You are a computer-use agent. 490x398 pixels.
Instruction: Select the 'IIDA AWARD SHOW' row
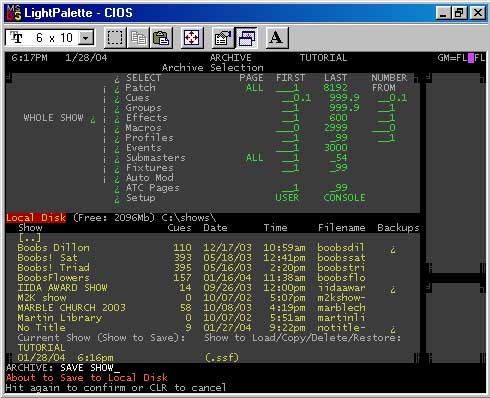point(212,288)
